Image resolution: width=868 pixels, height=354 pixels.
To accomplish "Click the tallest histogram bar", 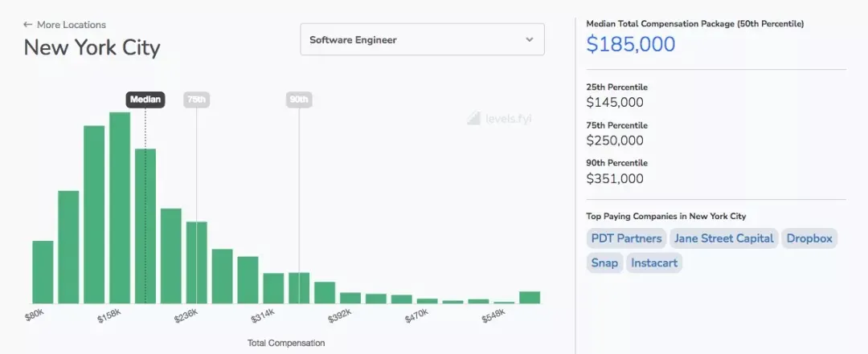I will coord(120,207).
